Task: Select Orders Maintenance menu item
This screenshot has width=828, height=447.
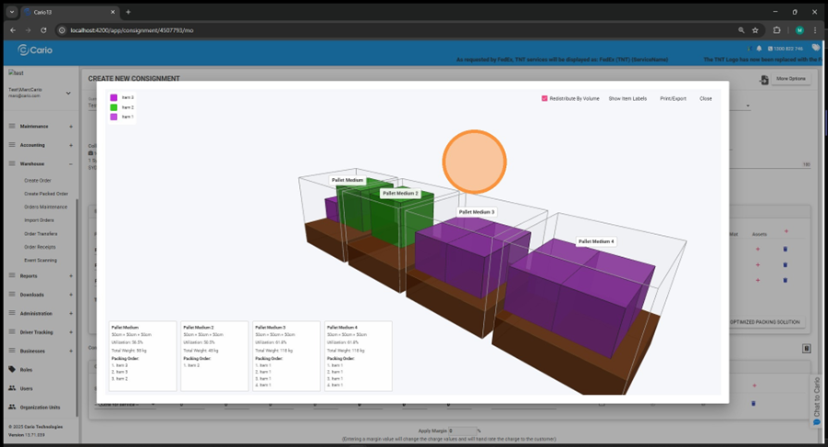Action: point(45,206)
